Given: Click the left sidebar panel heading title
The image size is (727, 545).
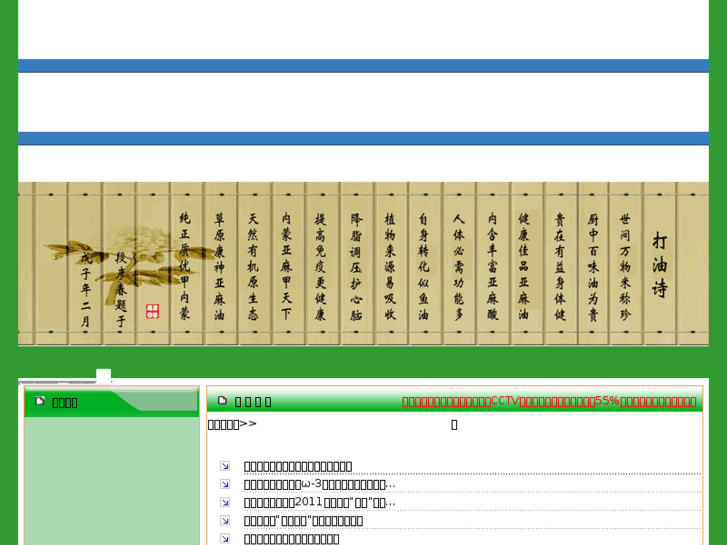Looking at the screenshot, I should click(x=64, y=403).
